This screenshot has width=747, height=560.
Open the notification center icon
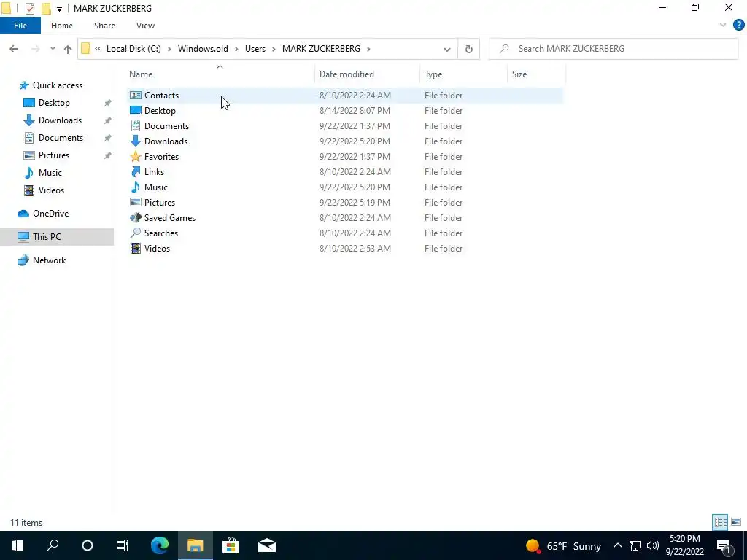tap(724, 545)
